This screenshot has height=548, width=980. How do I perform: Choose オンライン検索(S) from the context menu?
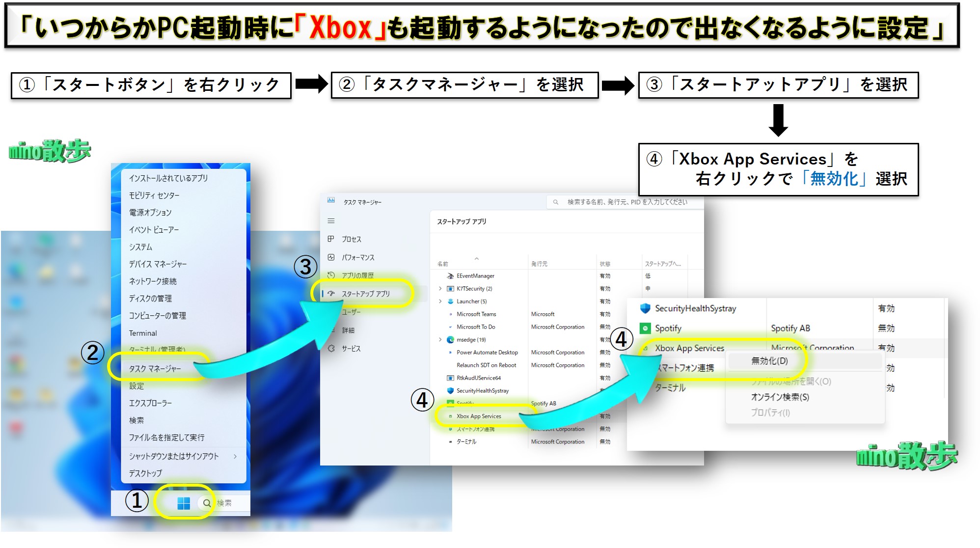click(x=780, y=397)
